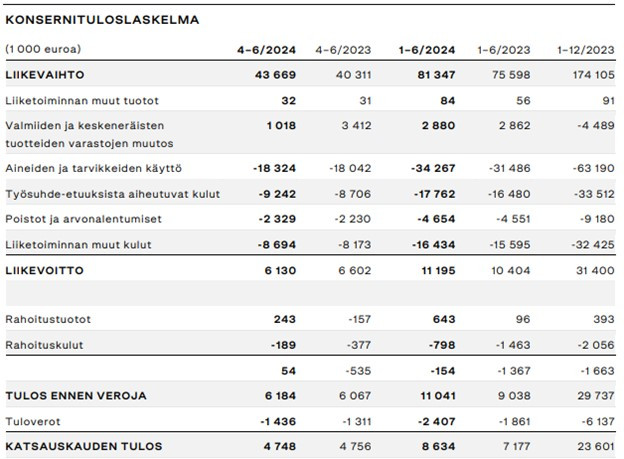The height and width of the screenshot is (459, 624).
Task: Click the KATSAUSKAUDEN TULOS value 23 601
Action: click(x=596, y=447)
